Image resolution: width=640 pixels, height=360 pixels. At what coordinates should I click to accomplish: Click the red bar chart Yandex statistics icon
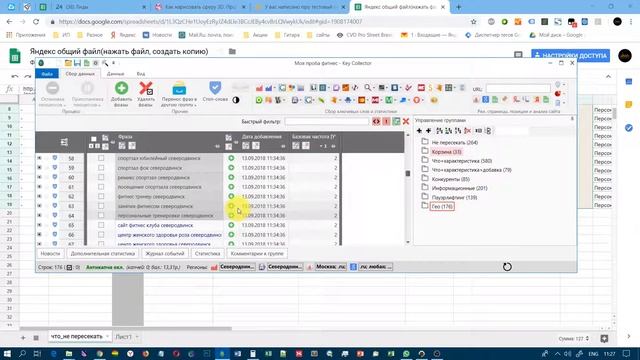coord(259,88)
